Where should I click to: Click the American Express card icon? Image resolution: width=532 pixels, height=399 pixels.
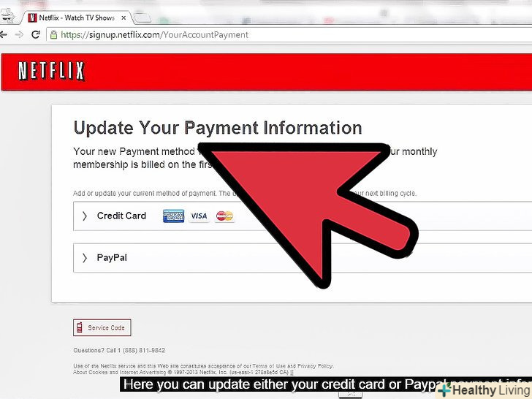(x=173, y=216)
